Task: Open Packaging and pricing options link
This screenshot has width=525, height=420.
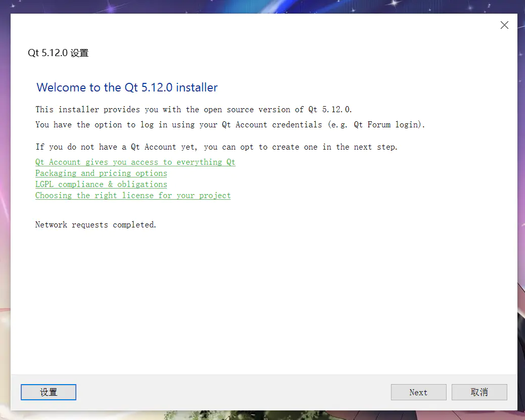Action: tap(101, 173)
